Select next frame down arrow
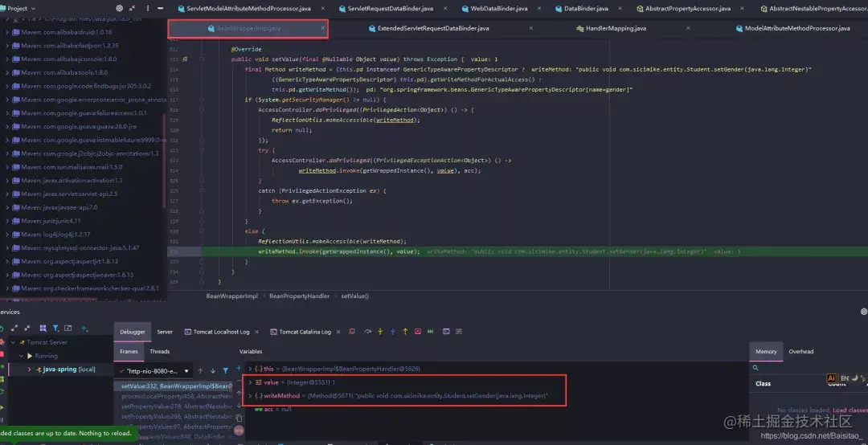 [212, 371]
